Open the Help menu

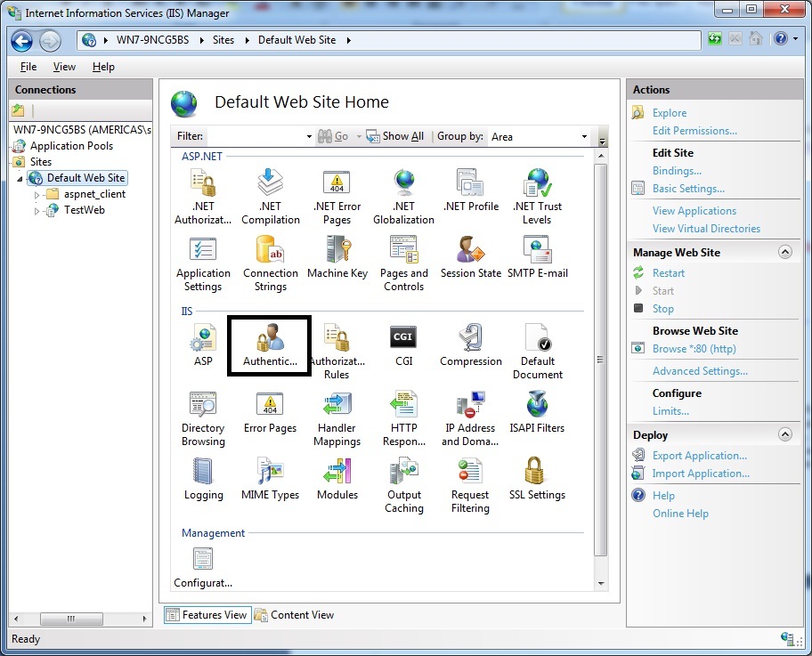[x=103, y=66]
